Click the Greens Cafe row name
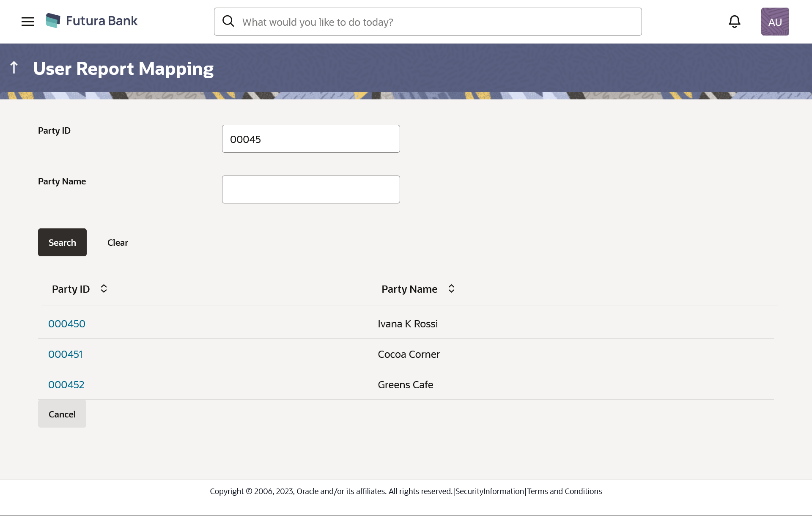 (405, 385)
